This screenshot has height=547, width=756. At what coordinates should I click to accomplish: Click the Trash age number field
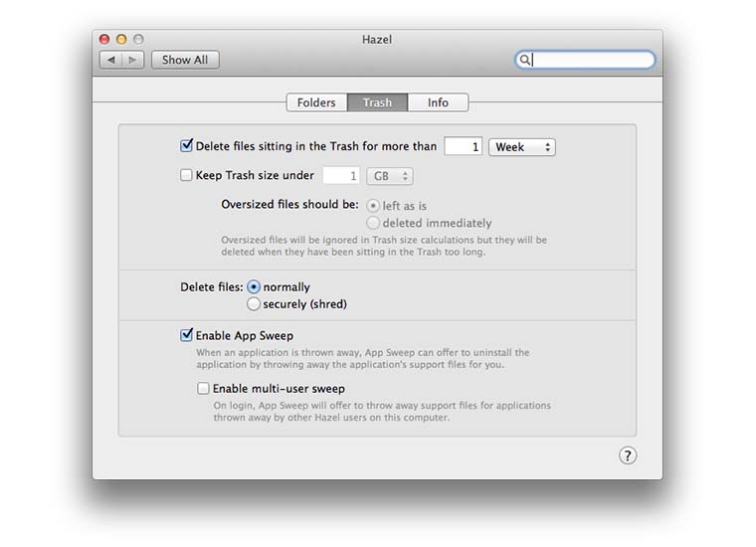463,146
